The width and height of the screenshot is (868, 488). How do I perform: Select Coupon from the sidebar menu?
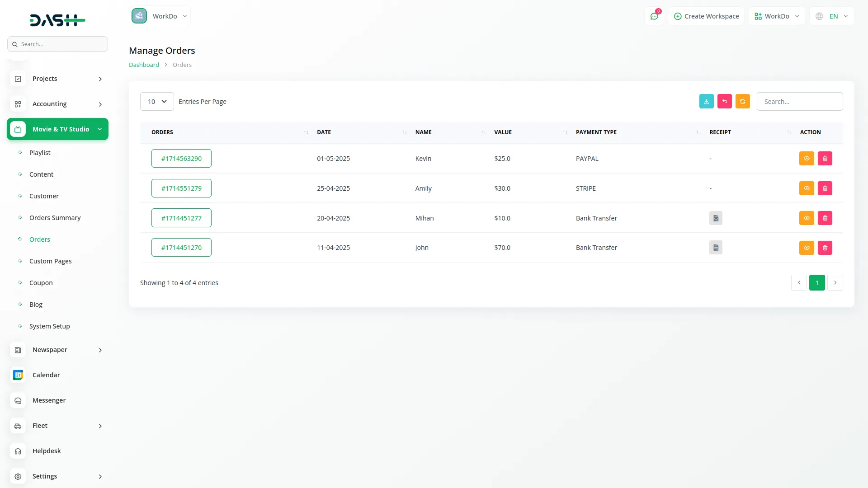41,283
